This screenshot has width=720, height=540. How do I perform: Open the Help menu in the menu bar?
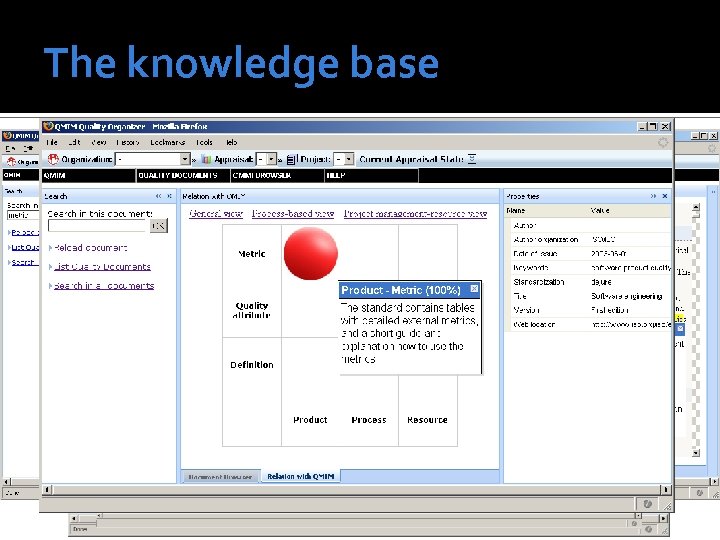point(232,142)
